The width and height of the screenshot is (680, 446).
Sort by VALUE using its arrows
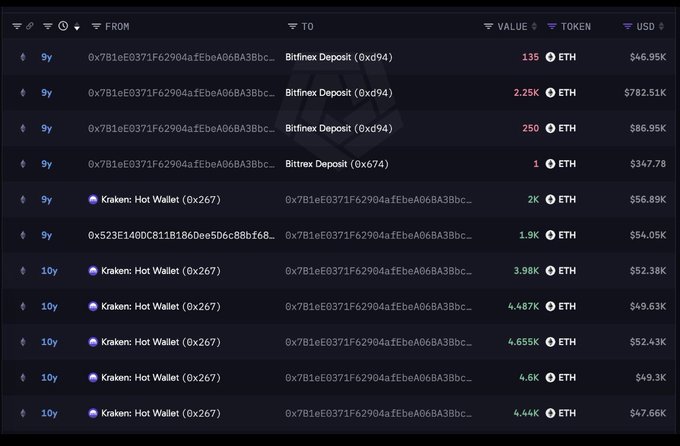click(534, 26)
